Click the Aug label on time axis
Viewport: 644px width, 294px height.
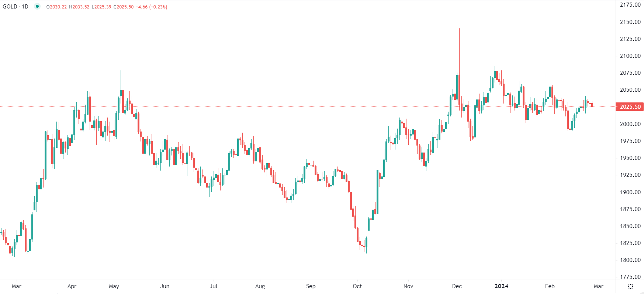[x=260, y=286]
